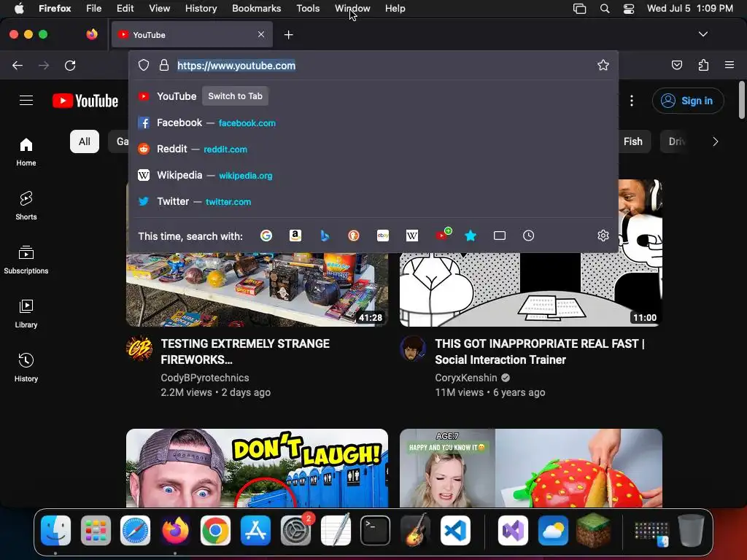Click the padlock site security icon

[164, 65]
